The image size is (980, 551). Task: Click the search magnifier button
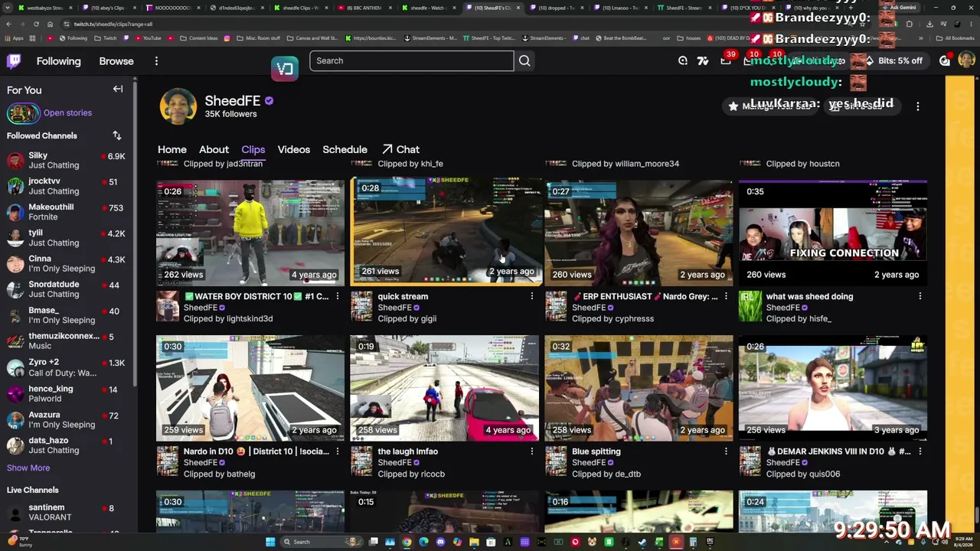tap(524, 60)
